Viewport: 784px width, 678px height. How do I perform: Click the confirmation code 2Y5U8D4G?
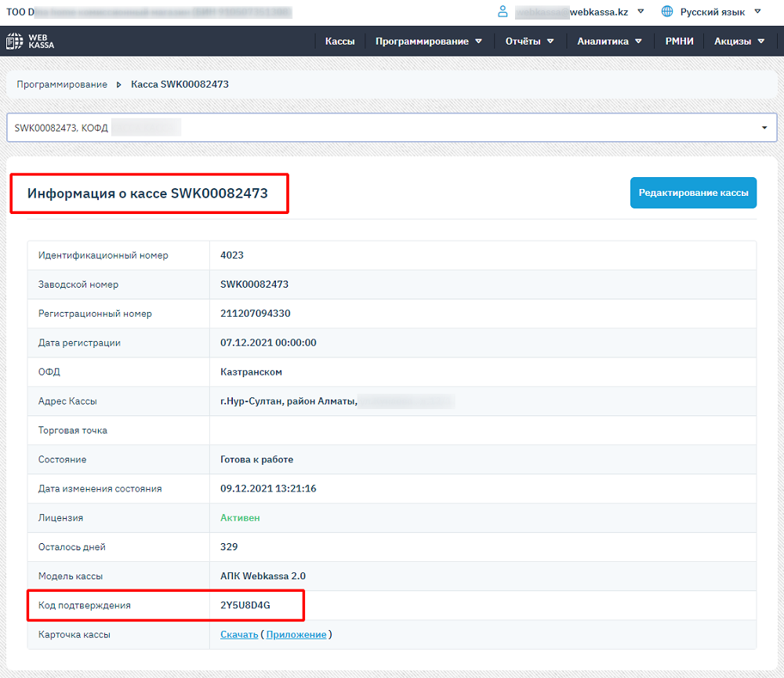point(245,606)
